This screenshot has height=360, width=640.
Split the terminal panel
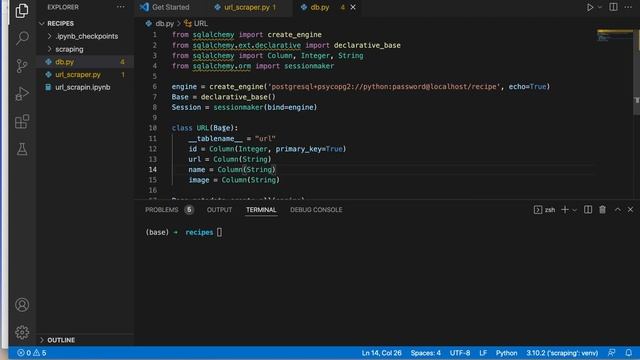[x=588, y=210]
